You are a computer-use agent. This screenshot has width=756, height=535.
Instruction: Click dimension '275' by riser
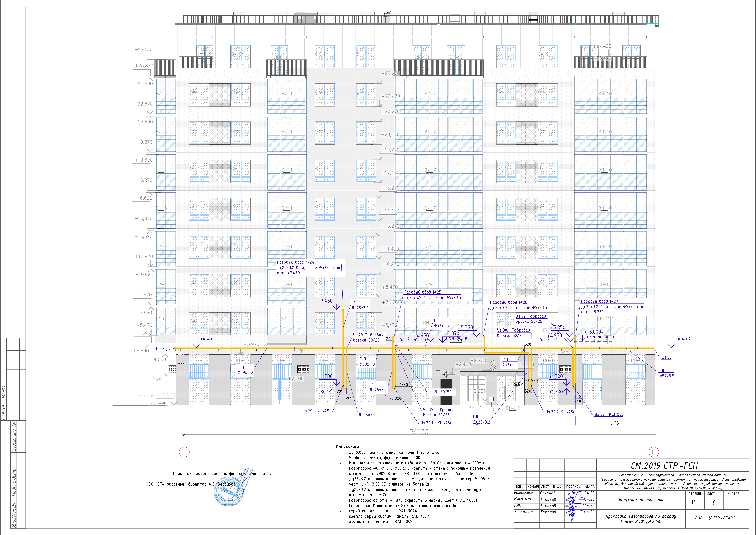[348, 399]
